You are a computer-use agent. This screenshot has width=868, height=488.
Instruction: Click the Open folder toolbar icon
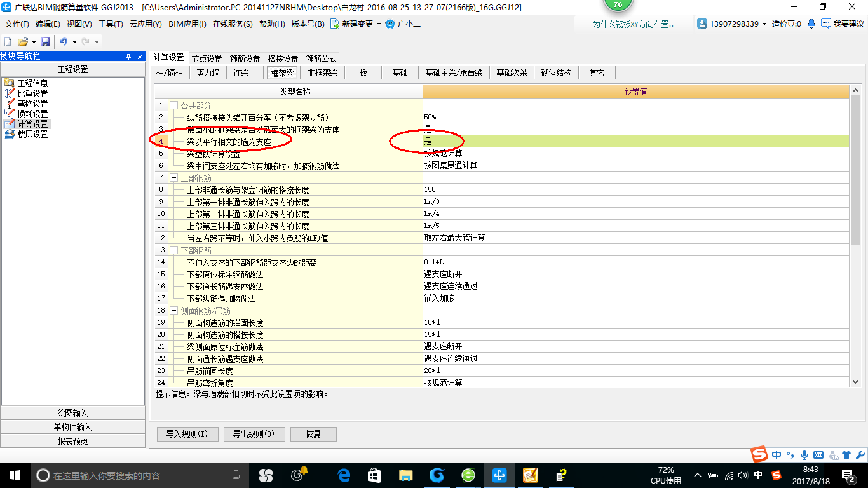(x=22, y=41)
